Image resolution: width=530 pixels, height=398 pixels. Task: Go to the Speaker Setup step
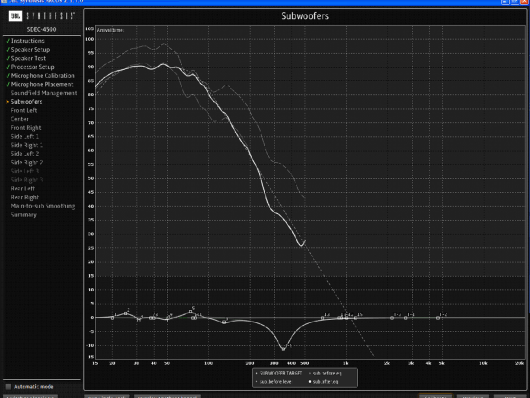tap(30, 49)
